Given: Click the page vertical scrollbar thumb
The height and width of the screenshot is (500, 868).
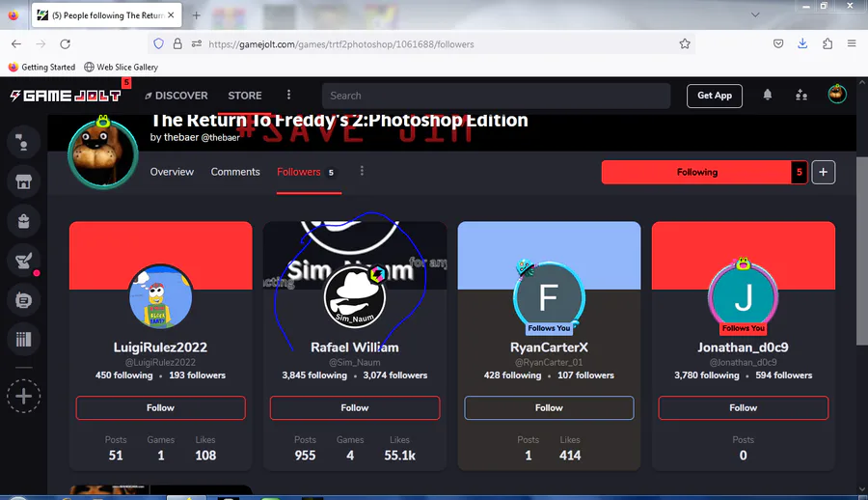Looking at the screenshot, I should click(862, 251).
